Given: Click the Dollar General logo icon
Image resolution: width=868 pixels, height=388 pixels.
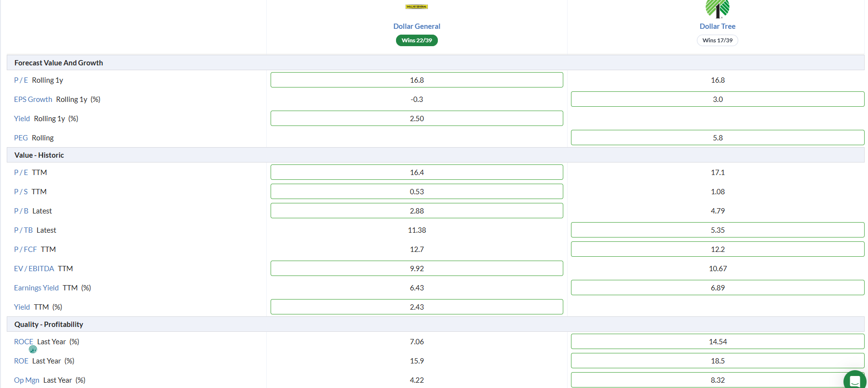Looking at the screenshot, I should click(417, 7).
